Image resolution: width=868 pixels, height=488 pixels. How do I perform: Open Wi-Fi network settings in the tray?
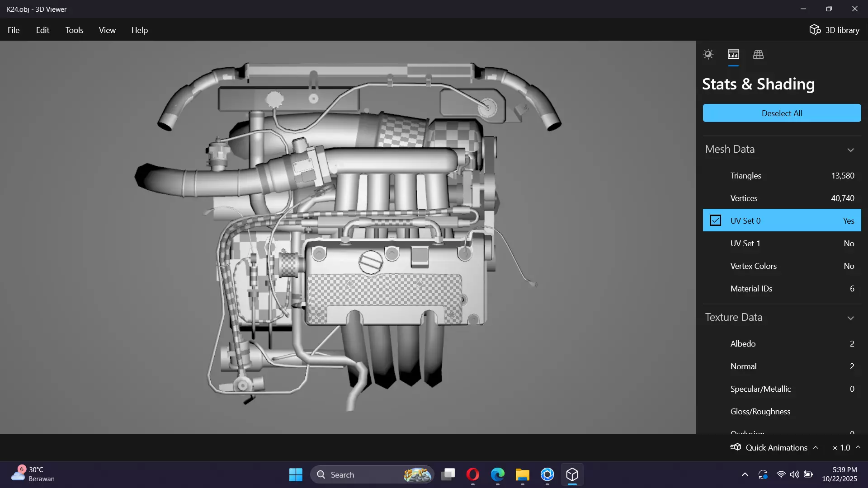click(781, 474)
